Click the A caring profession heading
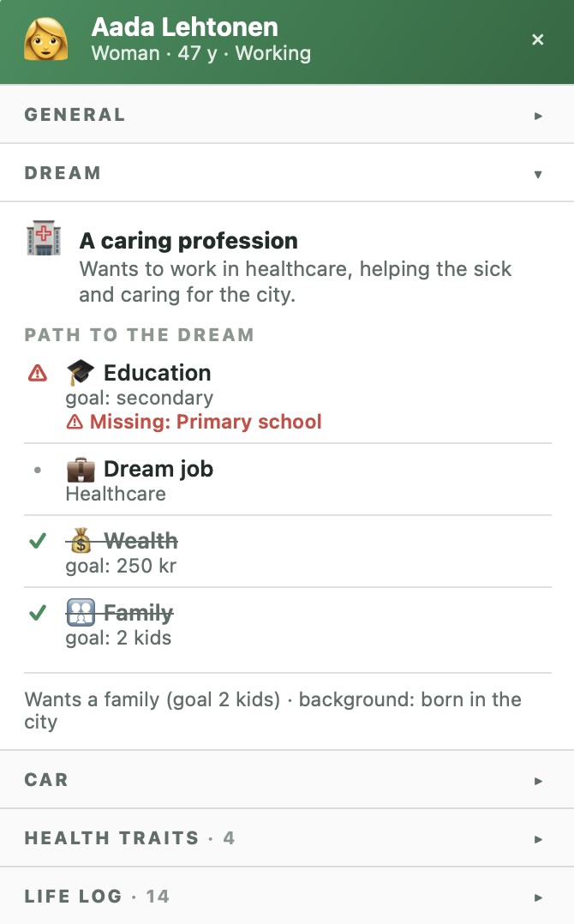Image resolution: width=574 pixels, height=924 pixels. 188,240
